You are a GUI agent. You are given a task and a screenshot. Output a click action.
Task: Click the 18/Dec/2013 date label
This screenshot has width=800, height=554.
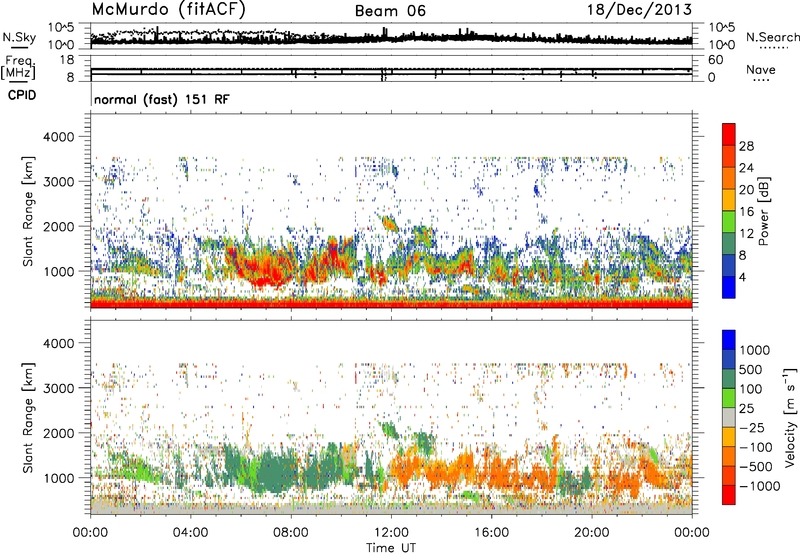point(639,10)
